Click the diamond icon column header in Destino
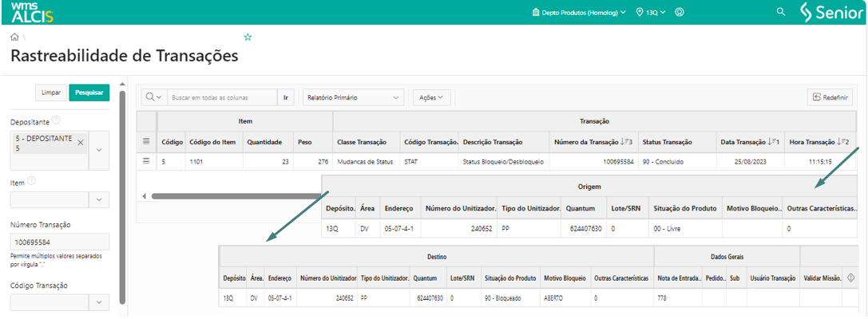 (850, 278)
